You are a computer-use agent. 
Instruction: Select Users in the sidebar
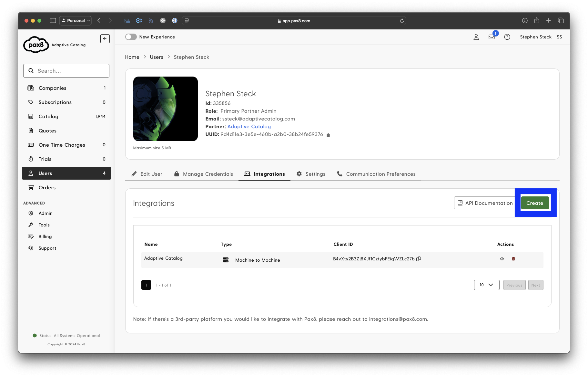[x=66, y=173]
